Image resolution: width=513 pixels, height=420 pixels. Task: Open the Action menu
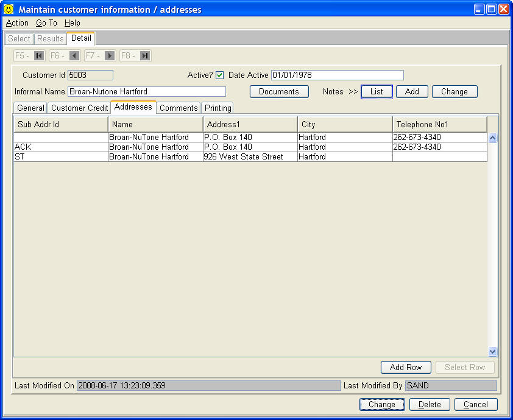pyautogui.click(x=17, y=23)
